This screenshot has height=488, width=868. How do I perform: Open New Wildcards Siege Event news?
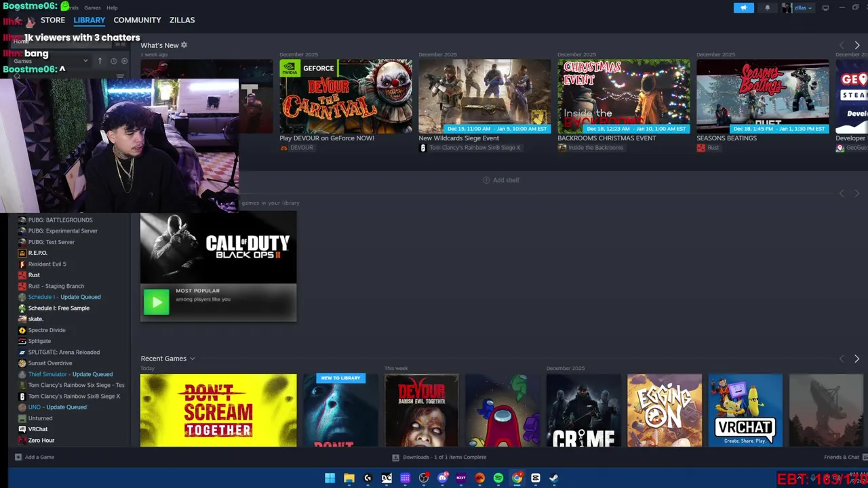485,96
